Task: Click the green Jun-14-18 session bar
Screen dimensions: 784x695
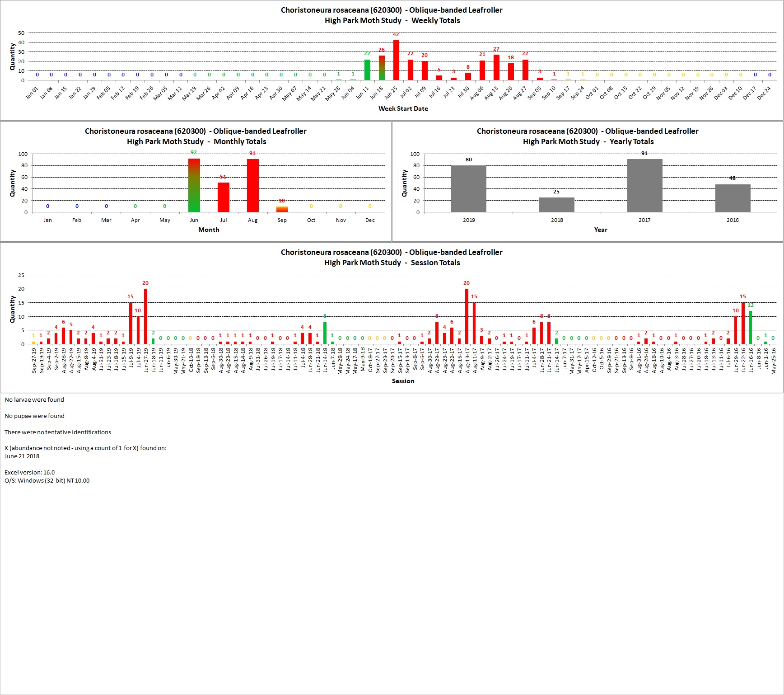Action: coord(325,333)
